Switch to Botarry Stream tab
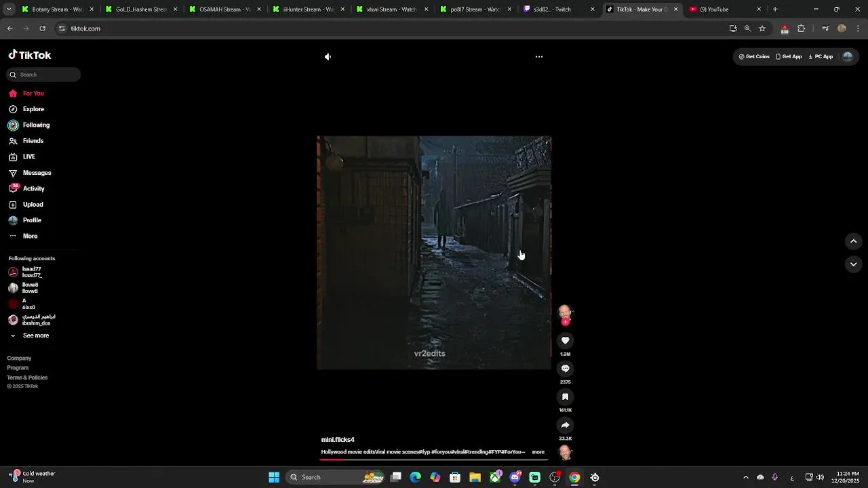 coord(58,9)
